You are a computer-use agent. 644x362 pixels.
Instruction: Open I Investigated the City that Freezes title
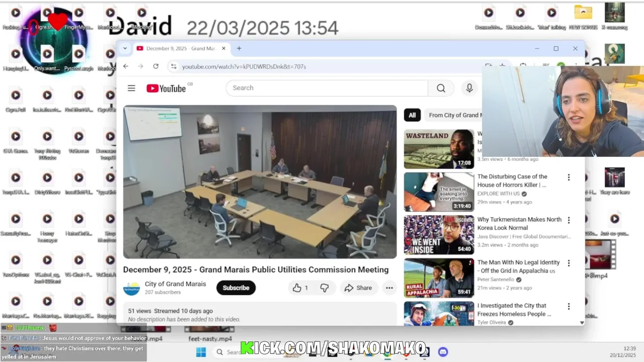[x=514, y=310]
